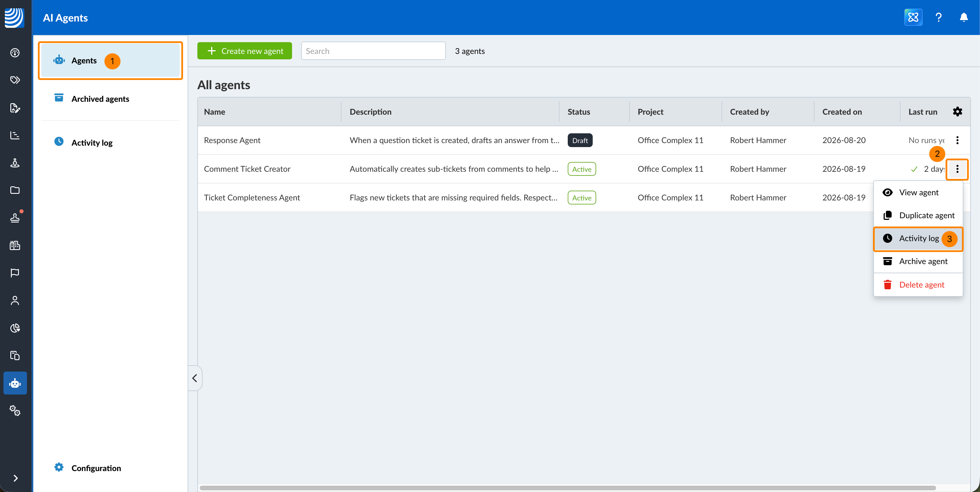Click the app logo in top-left corner
Image resolution: width=980 pixels, height=492 pixels.
coord(14,17)
